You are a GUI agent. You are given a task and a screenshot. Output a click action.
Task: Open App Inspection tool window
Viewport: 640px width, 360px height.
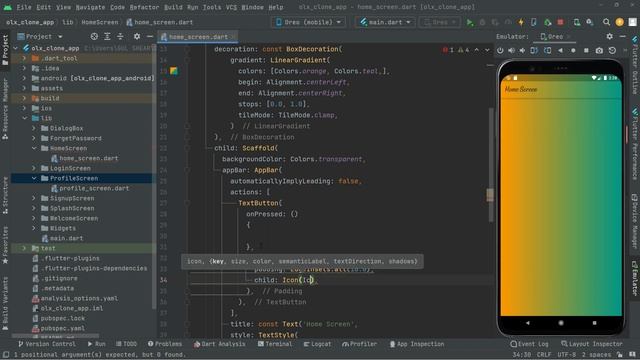pyautogui.click(x=417, y=344)
